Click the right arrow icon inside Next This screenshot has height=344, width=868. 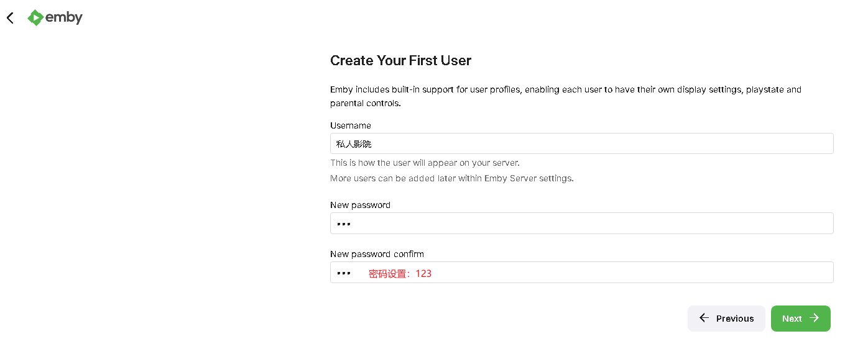pos(815,318)
